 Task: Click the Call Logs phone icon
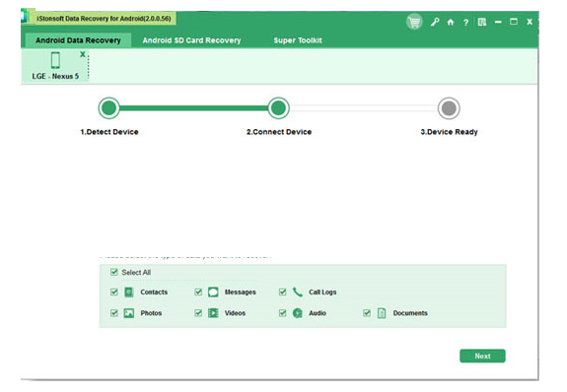(x=297, y=292)
